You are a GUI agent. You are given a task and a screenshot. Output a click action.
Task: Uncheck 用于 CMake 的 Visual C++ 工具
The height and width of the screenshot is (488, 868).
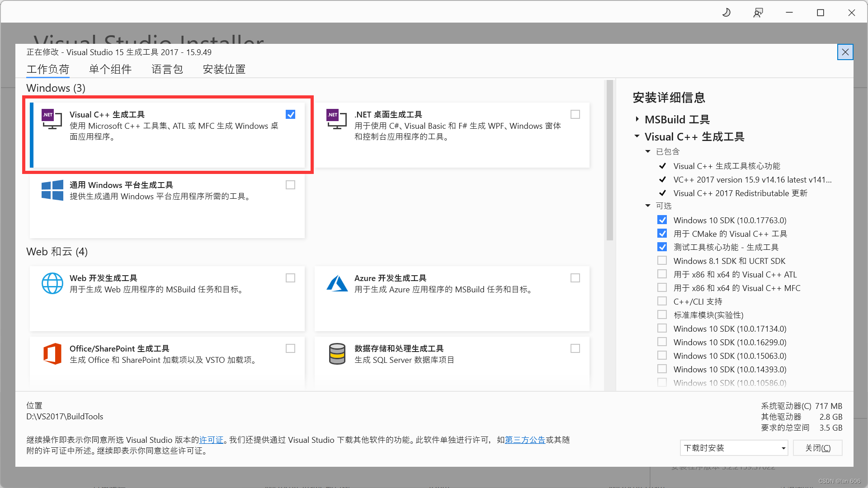tap(662, 234)
